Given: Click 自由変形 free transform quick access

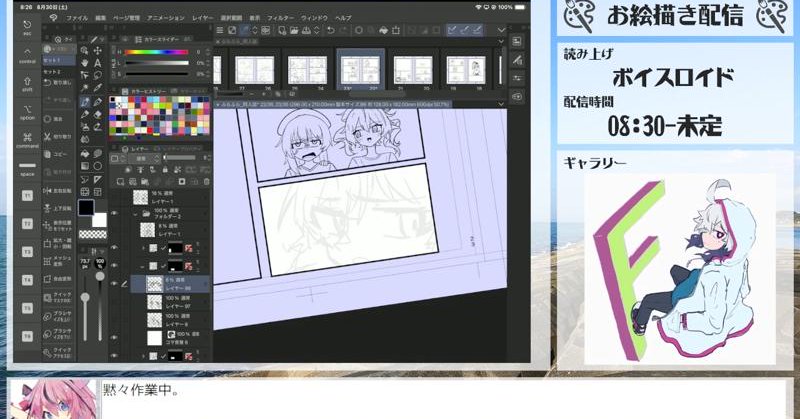Looking at the screenshot, I should click(58, 279).
